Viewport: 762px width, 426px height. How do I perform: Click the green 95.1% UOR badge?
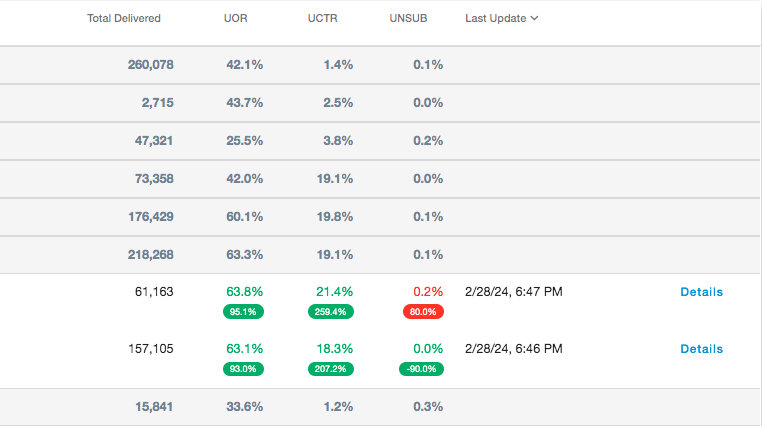click(243, 312)
